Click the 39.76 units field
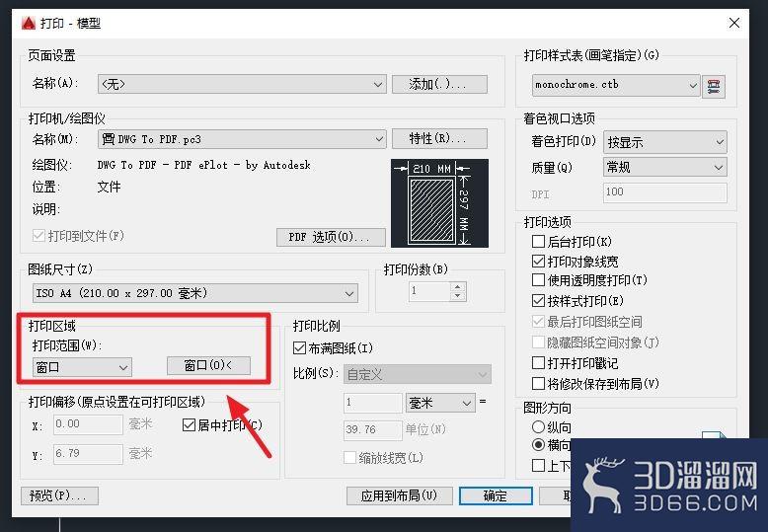This screenshot has width=768, height=532. coord(373,430)
